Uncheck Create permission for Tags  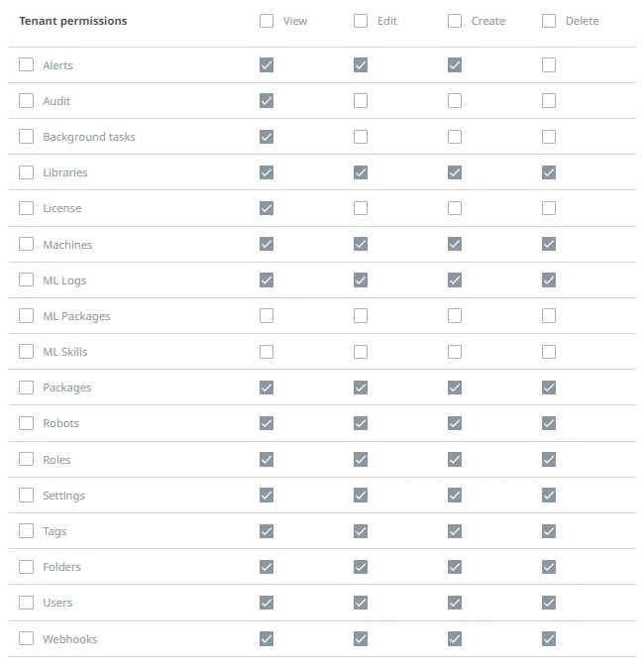tap(455, 531)
